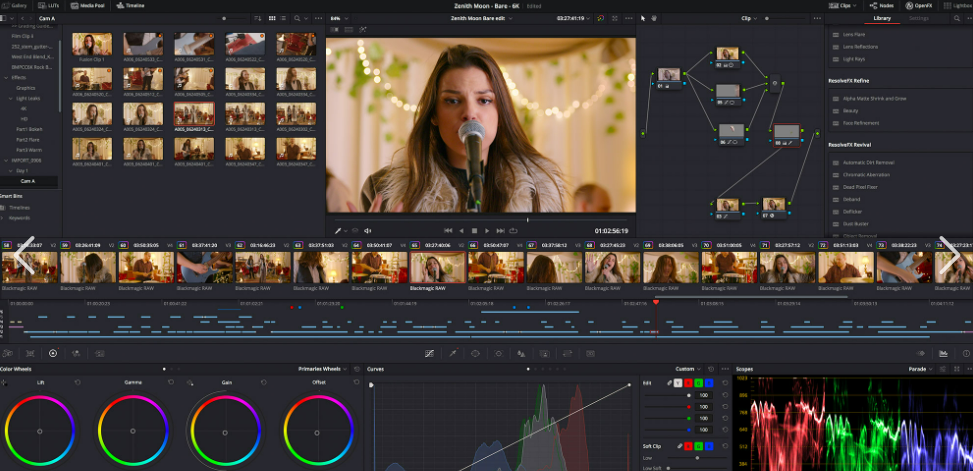Stop viewer playback
973x471 pixels.
click(x=474, y=230)
